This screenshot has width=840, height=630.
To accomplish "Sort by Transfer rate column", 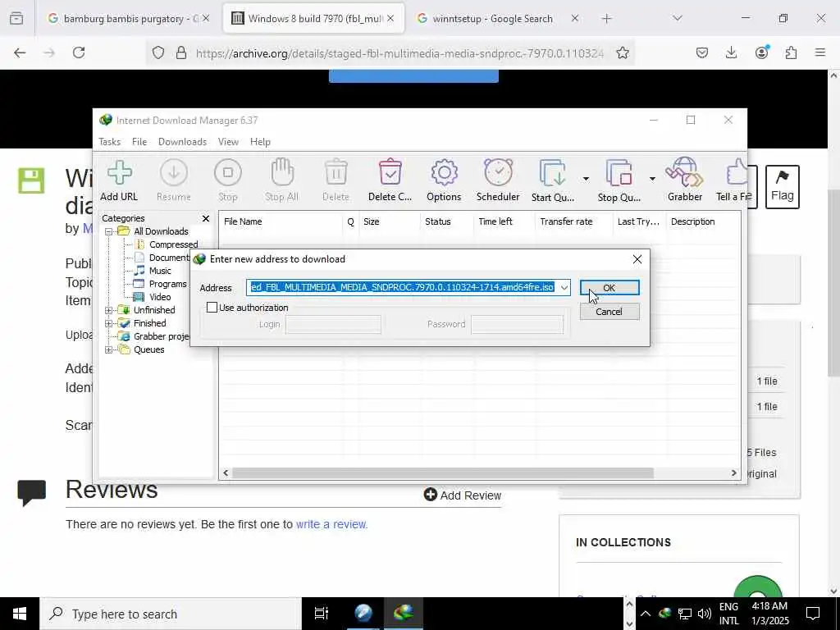I will click(573, 221).
